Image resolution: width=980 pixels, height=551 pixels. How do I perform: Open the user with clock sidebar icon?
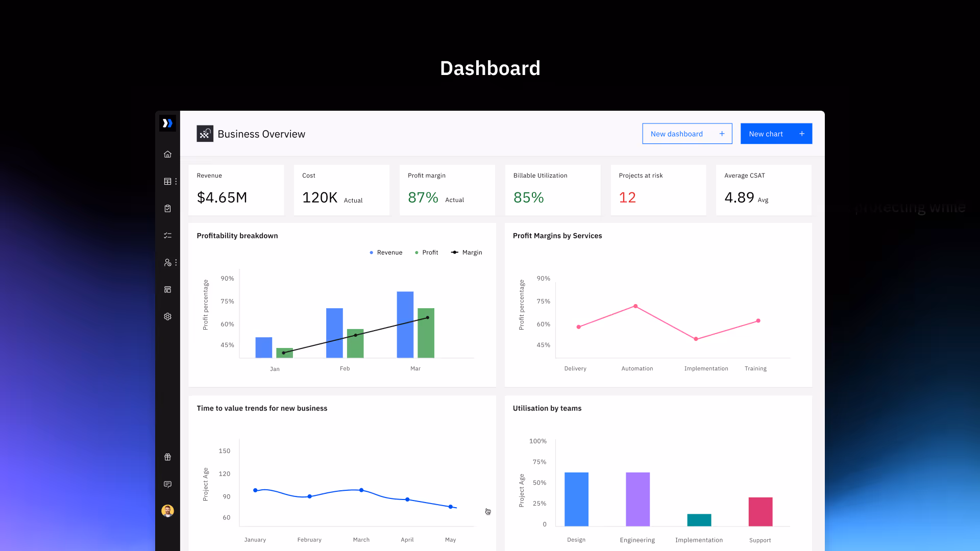[x=167, y=262]
